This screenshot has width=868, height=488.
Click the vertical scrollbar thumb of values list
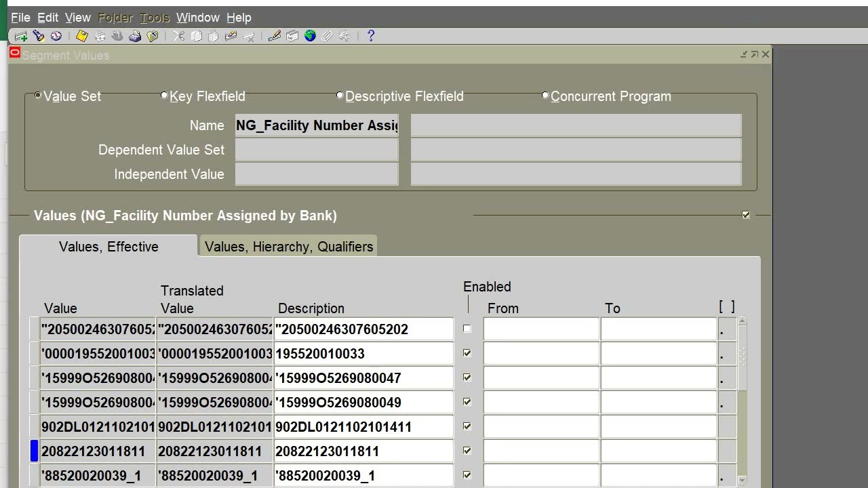tap(742, 358)
